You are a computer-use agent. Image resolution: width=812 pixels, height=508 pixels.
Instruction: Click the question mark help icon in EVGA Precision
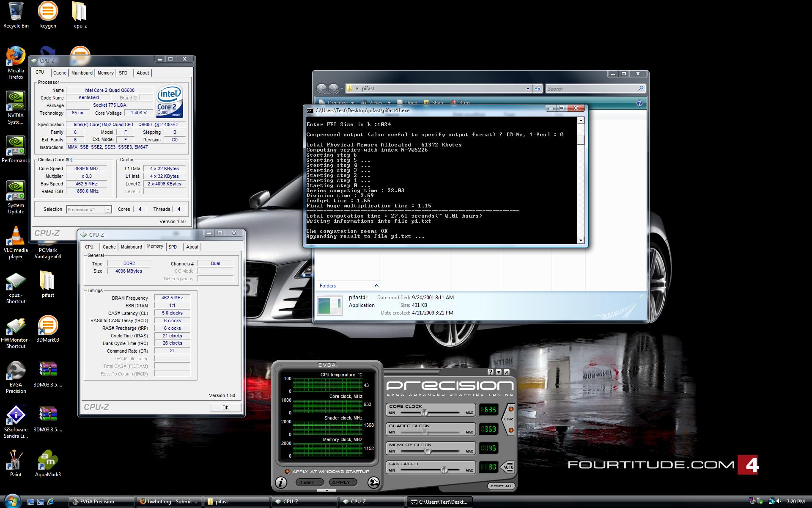pos(491,372)
